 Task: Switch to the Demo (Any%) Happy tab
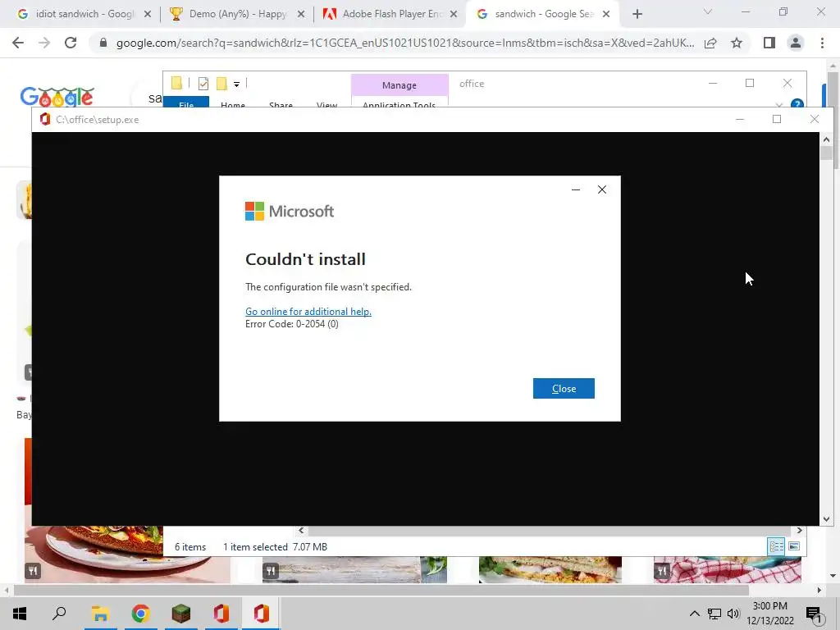point(237,14)
